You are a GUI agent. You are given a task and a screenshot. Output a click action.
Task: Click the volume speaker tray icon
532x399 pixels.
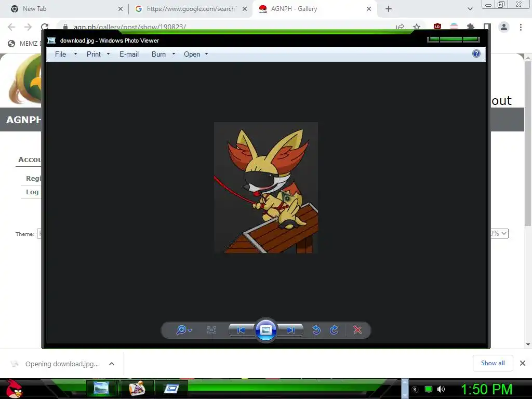pos(441,389)
